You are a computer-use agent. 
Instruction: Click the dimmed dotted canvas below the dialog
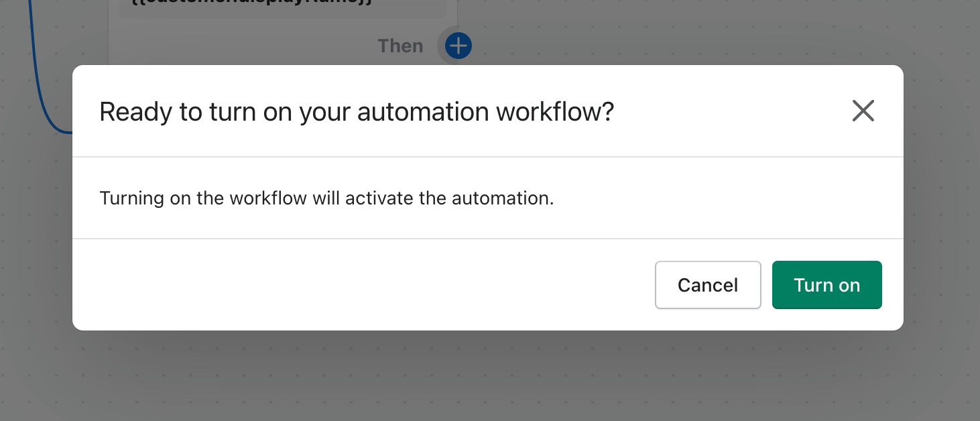coord(489,375)
